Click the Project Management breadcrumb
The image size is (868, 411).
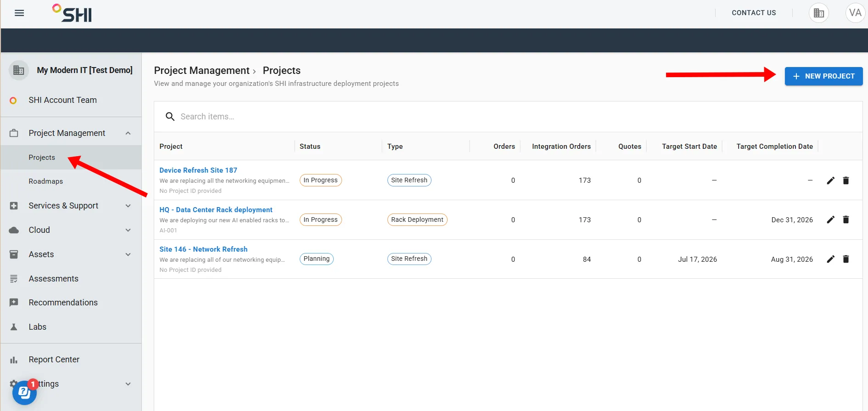tap(202, 71)
